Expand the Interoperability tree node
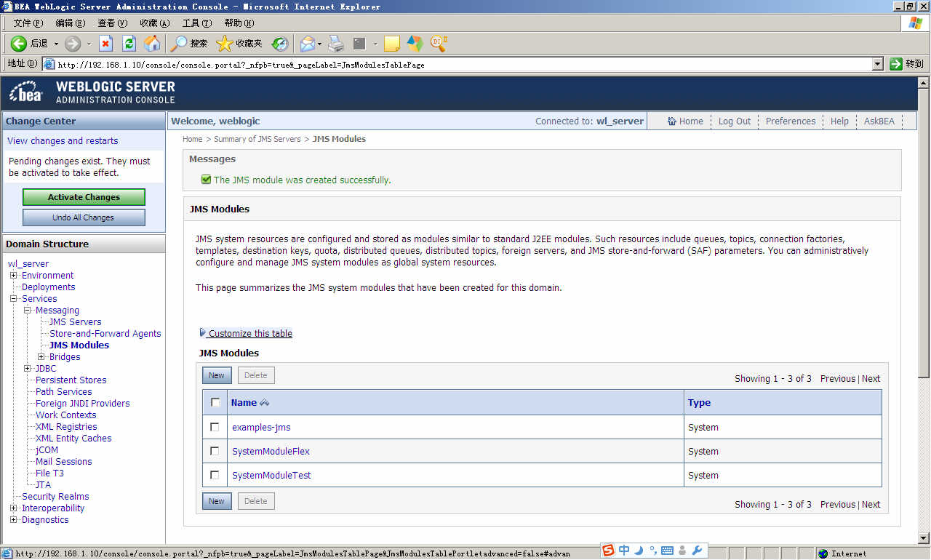The height and width of the screenshot is (560, 931). click(14, 508)
